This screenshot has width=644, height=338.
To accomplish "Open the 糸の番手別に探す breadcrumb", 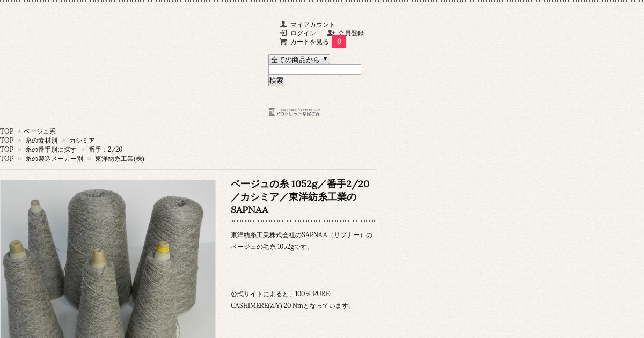I will 51,150.
